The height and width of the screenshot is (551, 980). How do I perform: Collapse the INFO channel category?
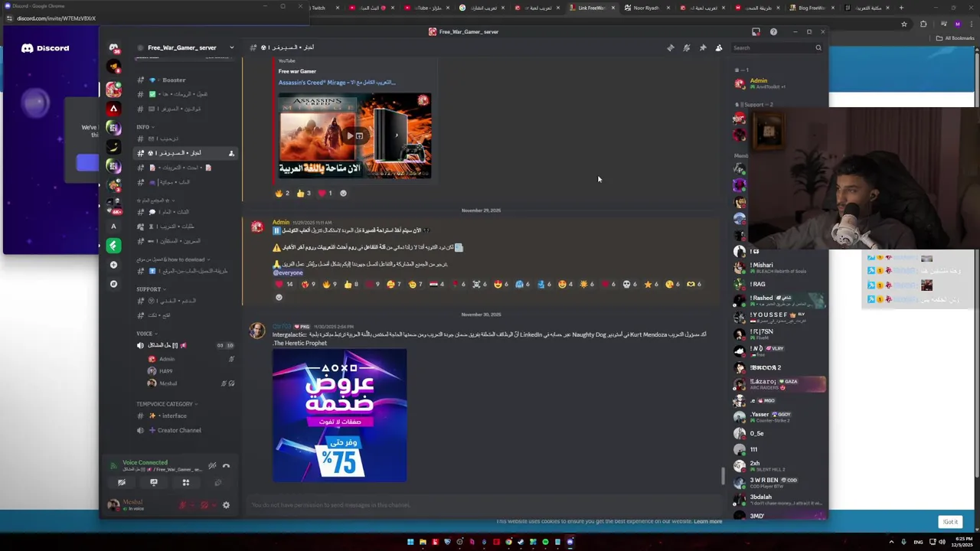(145, 127)
